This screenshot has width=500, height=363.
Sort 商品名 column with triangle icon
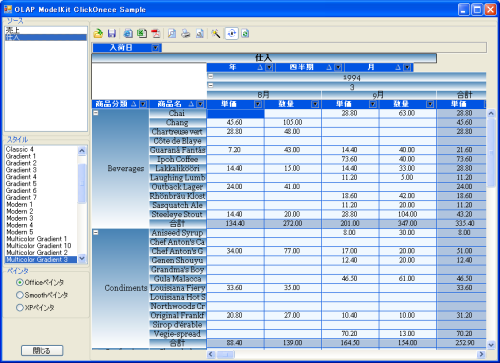pos(192,104)
